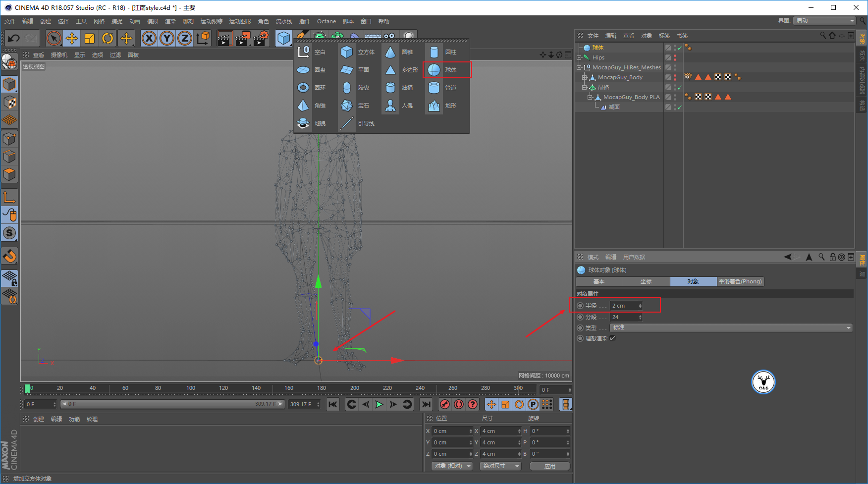This screenshot has height=484, width=868.
Task: Activate the Move tool in the top toolbar
Action: [x=72, y=38]
